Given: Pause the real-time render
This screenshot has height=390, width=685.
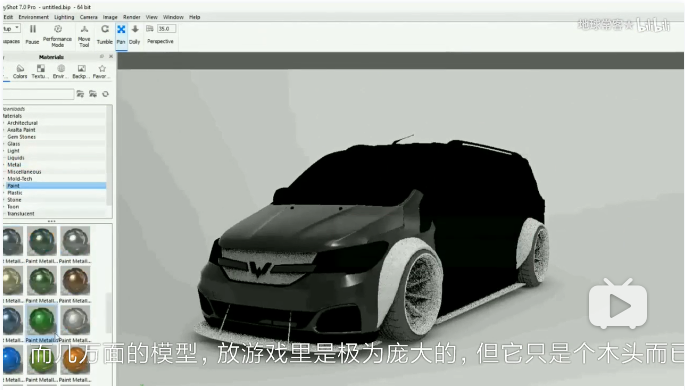Looking at the screenshot, I should (32, 35).
